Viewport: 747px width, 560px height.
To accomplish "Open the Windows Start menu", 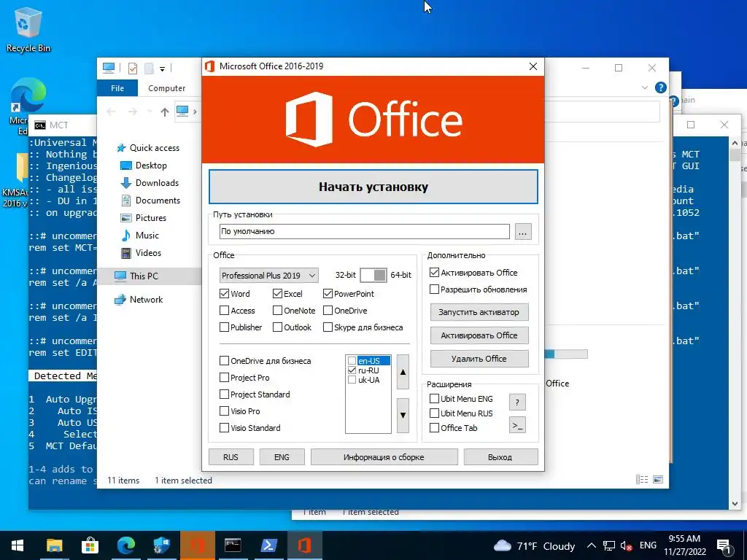I will [x=18, y=545].
